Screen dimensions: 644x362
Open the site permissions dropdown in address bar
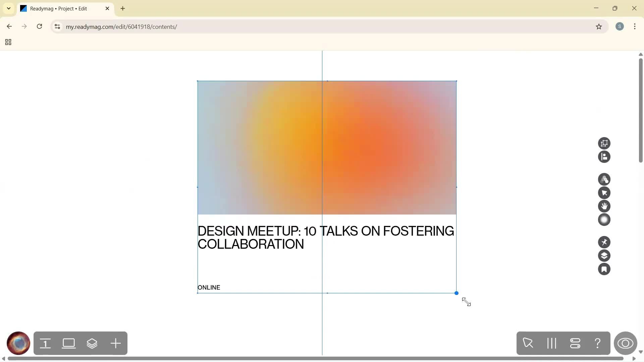pyautogui.click(x=57, y=26)
